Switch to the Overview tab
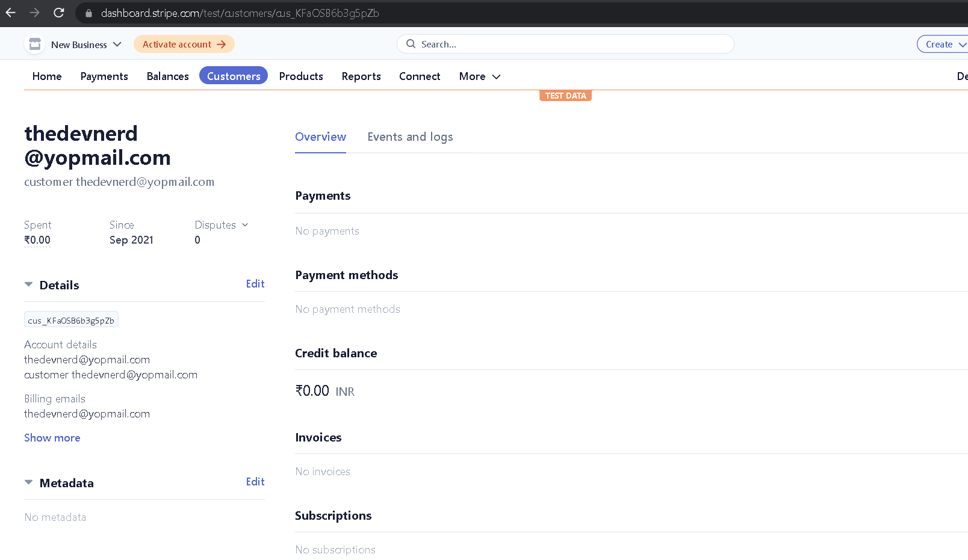The image size is (968, 560). [x=320, y=137]
